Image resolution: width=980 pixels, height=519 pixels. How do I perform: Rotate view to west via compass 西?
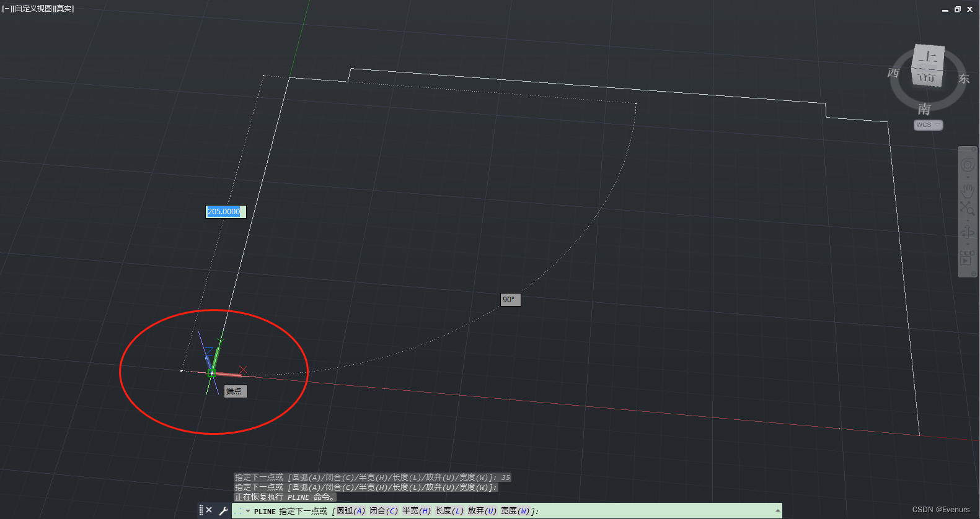(893, 73)
